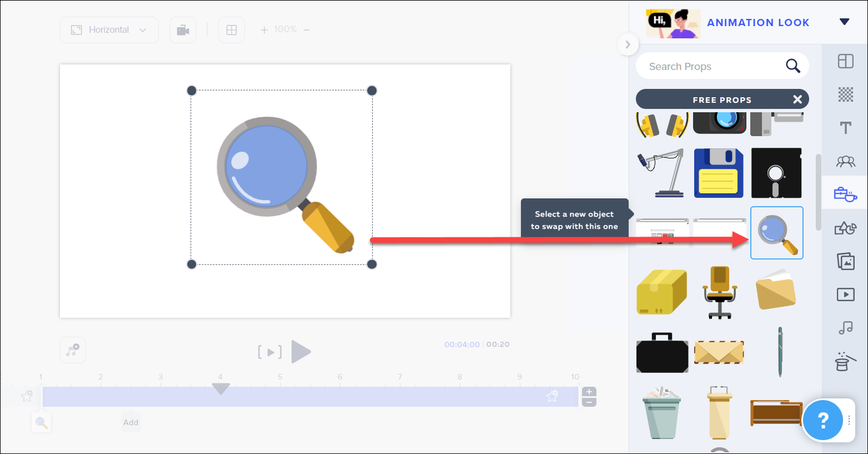Open the help question mark button
Viewport: 868px width, 454px height.
point(822,420)
